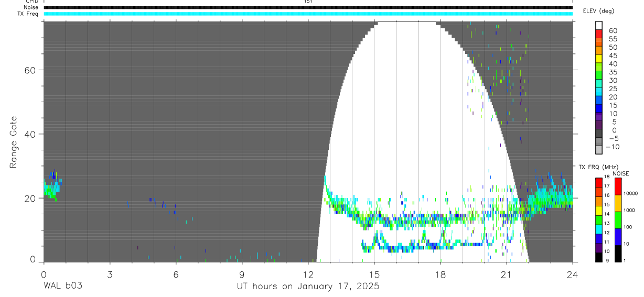Click 'UT hours on January 17, 2025' label
This screenshot has height=297, width=644.
308,287
